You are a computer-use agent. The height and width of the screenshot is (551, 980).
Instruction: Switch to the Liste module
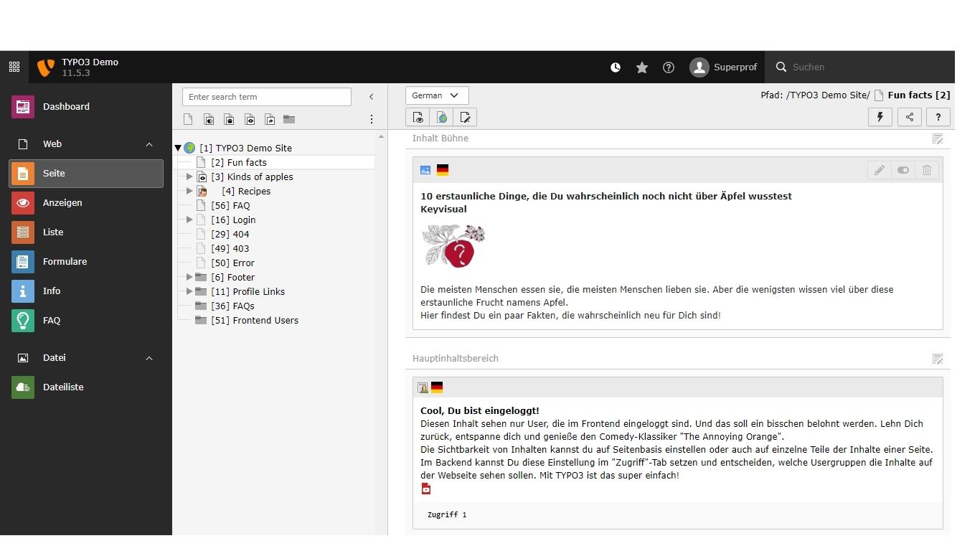(52, 232)
